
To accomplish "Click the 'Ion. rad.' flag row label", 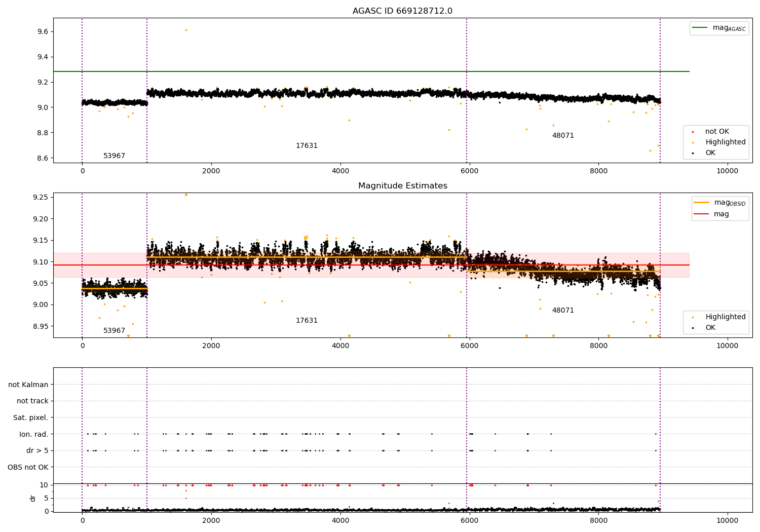I will coord(34,434).
